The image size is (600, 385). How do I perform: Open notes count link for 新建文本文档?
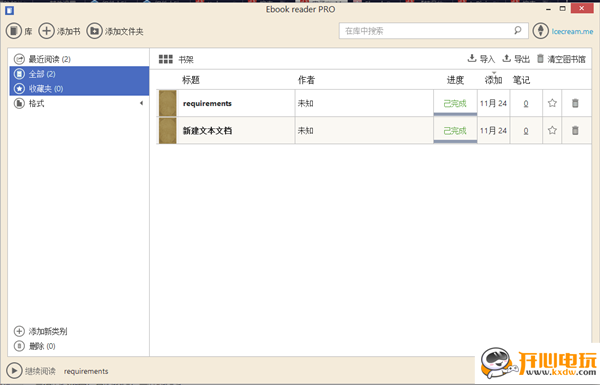pos(526,131)
